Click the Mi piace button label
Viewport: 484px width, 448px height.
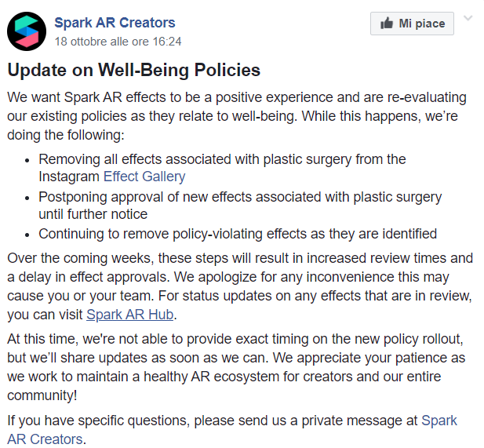click(x=422, y=24)
